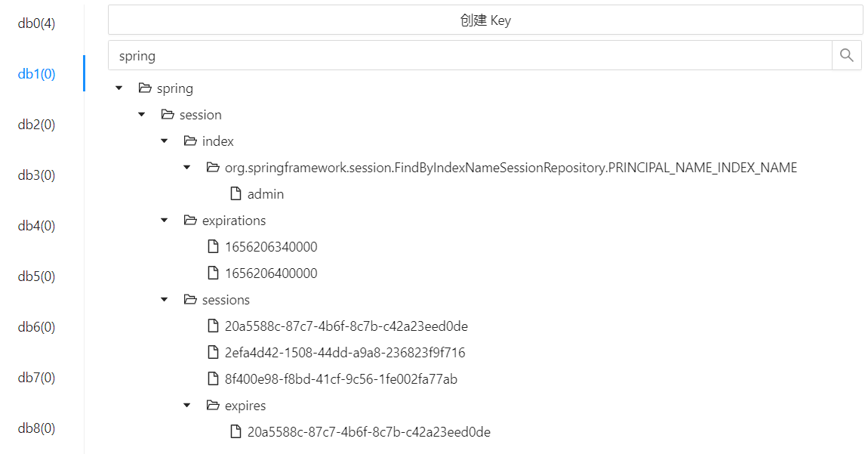Click the folder icon beside spring
This screenshot has height=454, width=868.
tap(145, 88)
